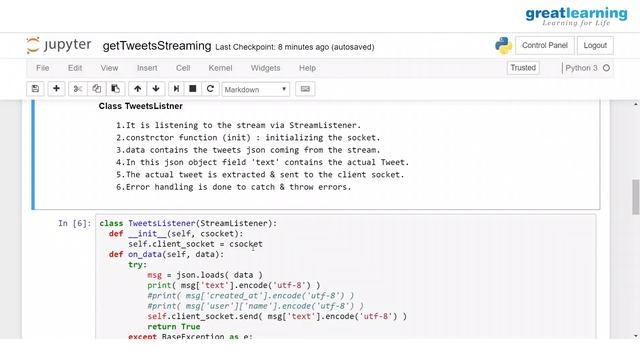The width and height of the screenshot is (640, 360).
Task: Open the Kernel menu
Action: 220,68
